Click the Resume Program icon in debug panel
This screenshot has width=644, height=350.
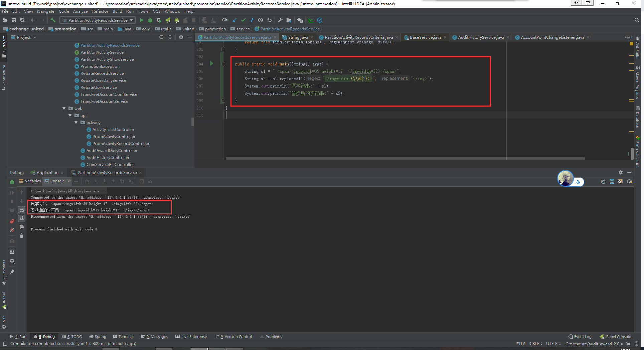[x=12, y=193]
